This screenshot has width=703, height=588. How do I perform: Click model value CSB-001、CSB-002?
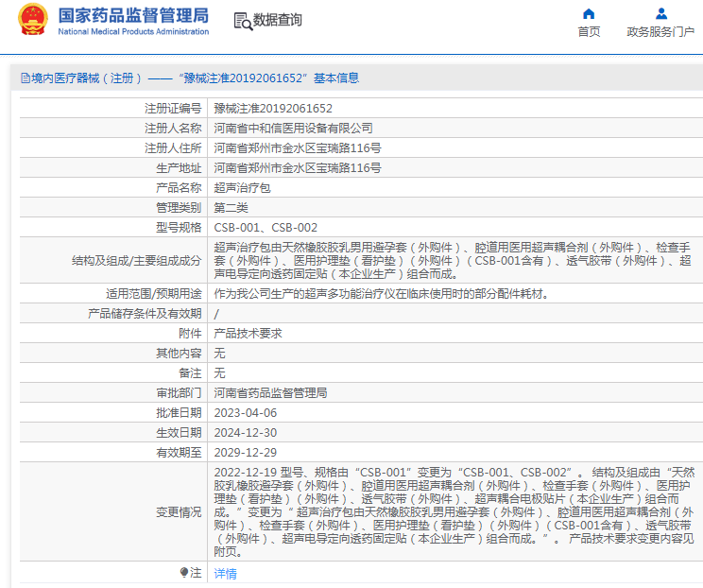click(x=266, y=228)
